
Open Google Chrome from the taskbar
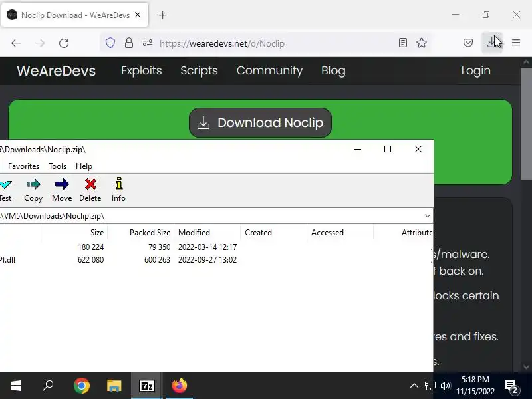[x=82, y=386]
